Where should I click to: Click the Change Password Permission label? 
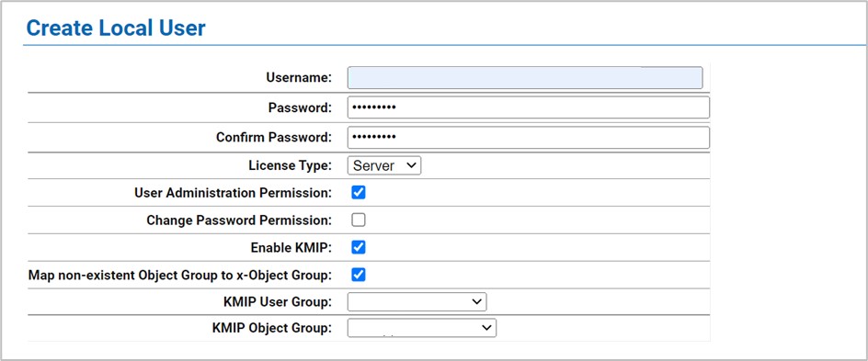(239, 220)
